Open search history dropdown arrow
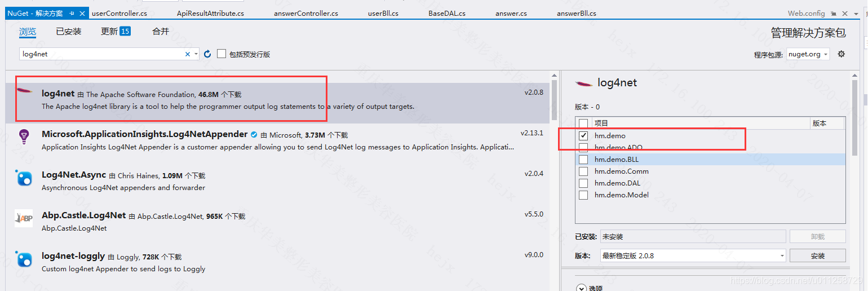Image resolution: width=868 pixels, height=291 pixels. tap(196, 54)
